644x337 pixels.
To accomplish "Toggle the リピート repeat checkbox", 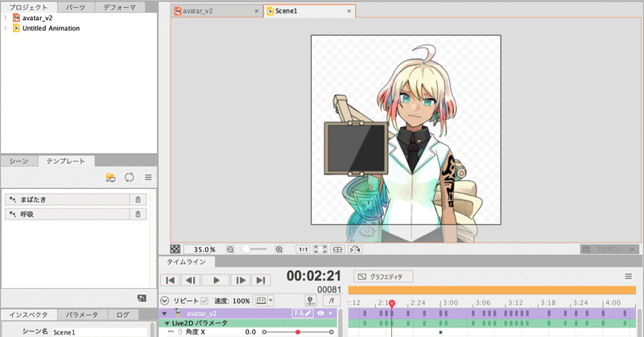I will click(x=204, y=301).
